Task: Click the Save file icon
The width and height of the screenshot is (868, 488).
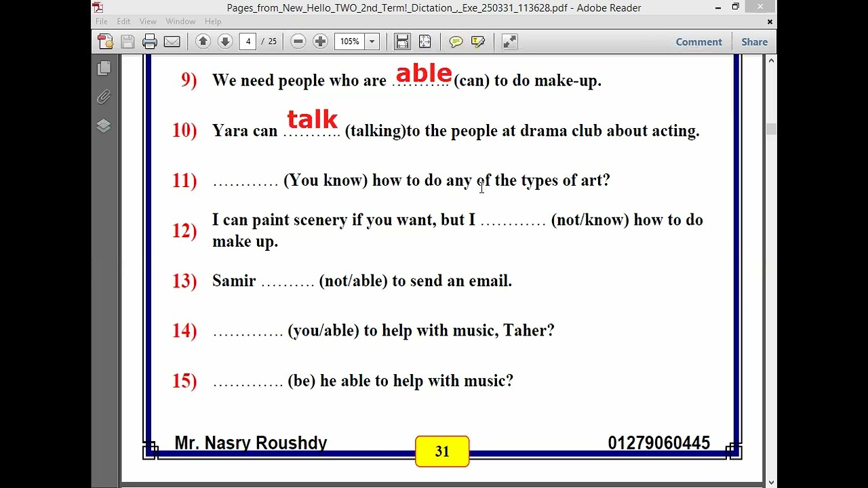Action: 127,42
